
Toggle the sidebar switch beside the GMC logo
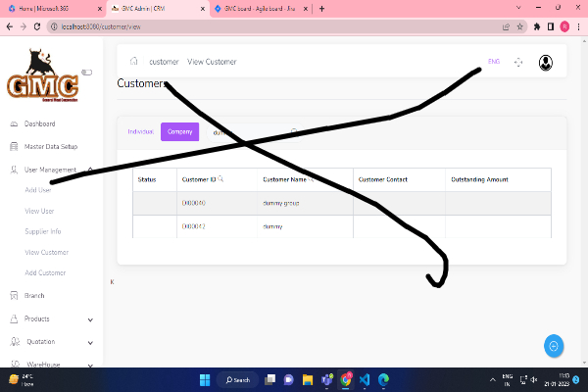pyautogui.click(x=86, y=72)
